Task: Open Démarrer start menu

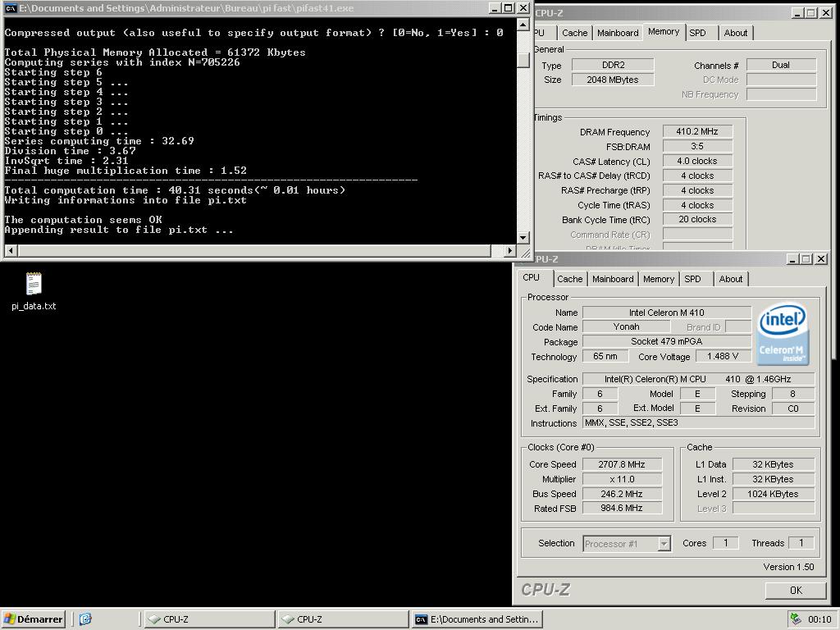Action: tap(33, 619)
